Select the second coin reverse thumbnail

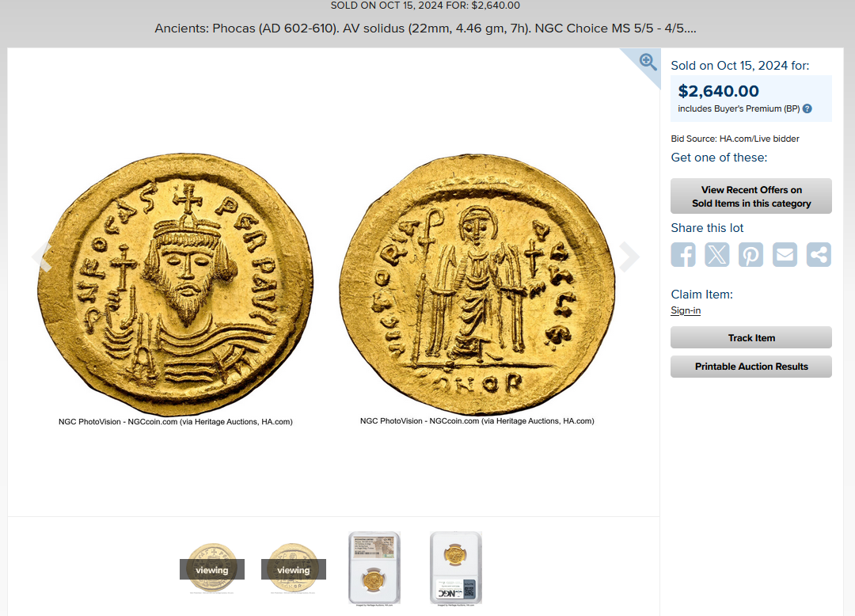pyautogui.click(x=294, y=568)
